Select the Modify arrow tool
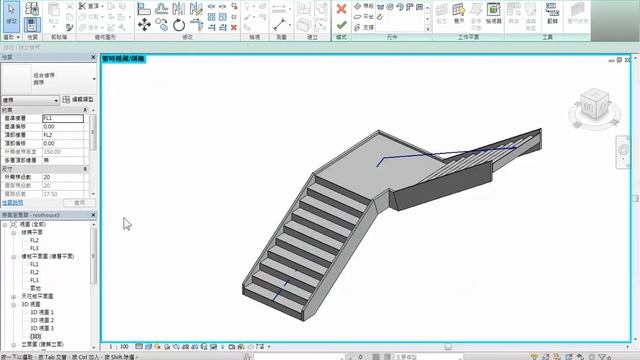 [11, 16]
